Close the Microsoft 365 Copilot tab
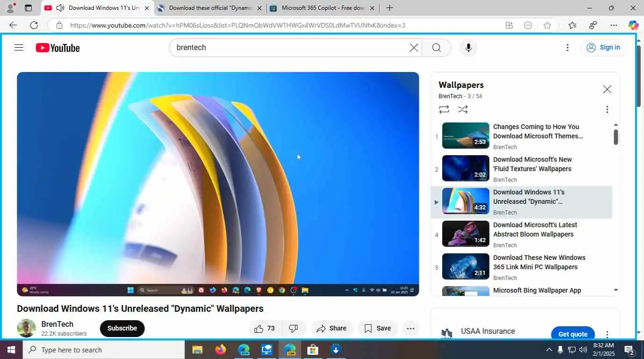Screen dimensions: 644x359 372,8
